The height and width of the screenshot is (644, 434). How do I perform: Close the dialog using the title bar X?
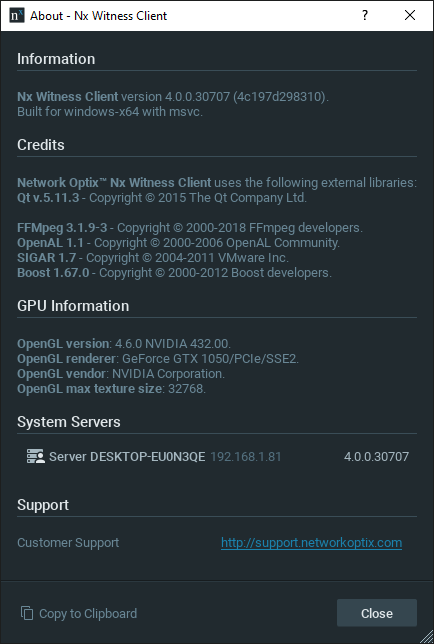(x=410, y=16)
